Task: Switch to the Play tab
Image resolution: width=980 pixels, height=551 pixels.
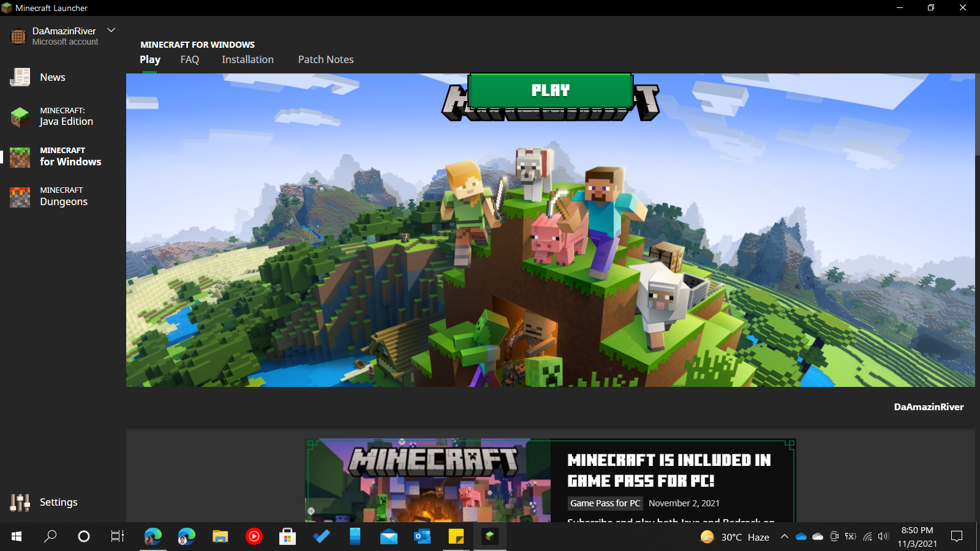Action: click(150, 59)
